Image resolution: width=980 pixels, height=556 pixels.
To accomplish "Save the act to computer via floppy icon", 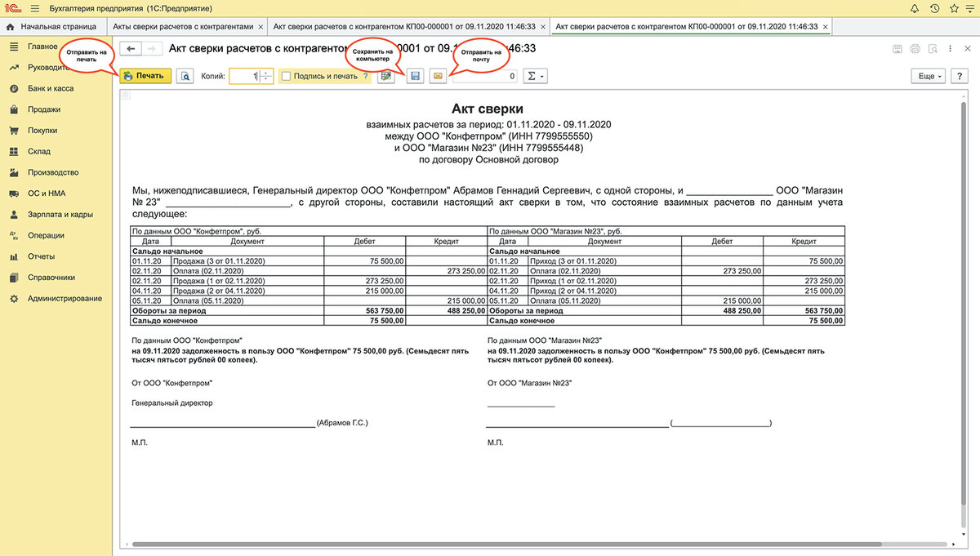I will (x=415, y=76).
